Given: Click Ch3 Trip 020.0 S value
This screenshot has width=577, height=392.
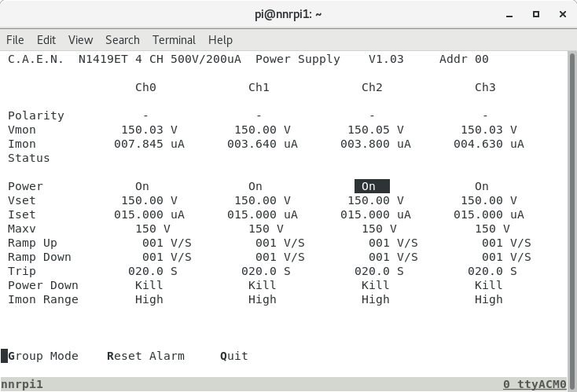Looking at the screenshot, I should click(492, 271).
